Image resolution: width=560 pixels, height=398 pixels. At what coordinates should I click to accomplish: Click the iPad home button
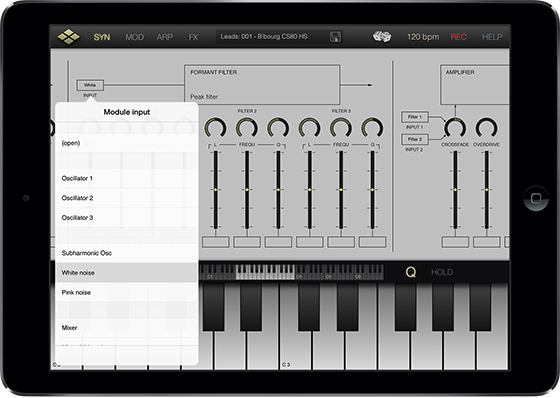(x=536, y=198)
